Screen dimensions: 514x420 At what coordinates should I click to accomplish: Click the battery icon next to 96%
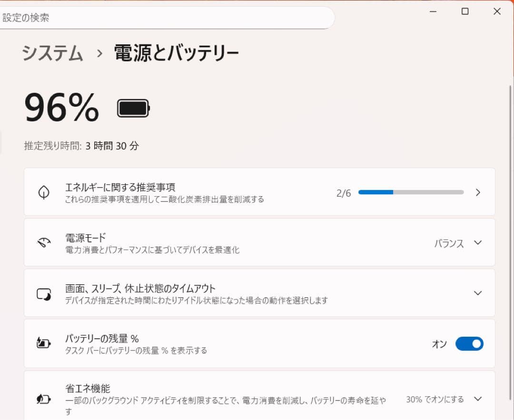[133, 108]
